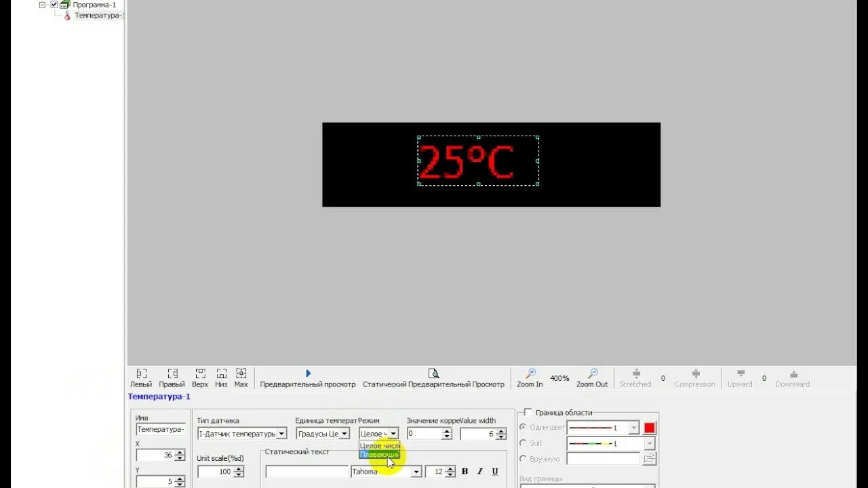Image resolution: width=868 pixels, height=488 pixels.
Task: Pick the red border color swatch
Action: tap(650, 428)
